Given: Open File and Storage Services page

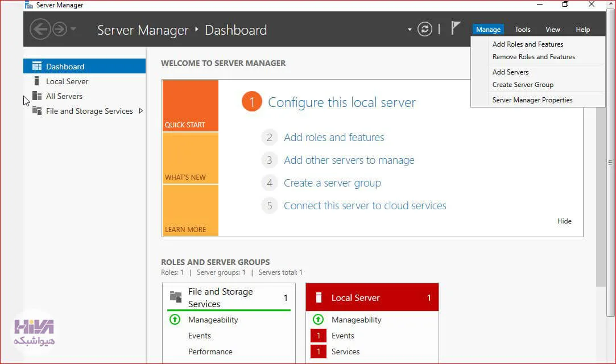Looking at the screenshot, I should coord(84,111).
